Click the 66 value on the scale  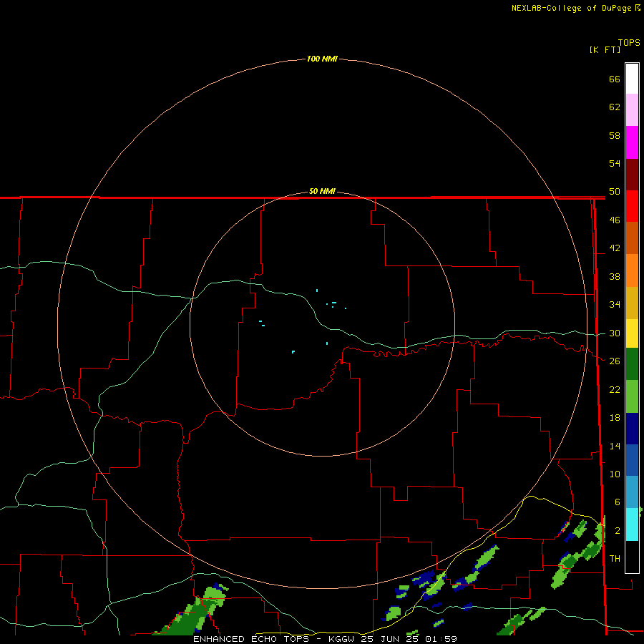[x=615, y=79]
